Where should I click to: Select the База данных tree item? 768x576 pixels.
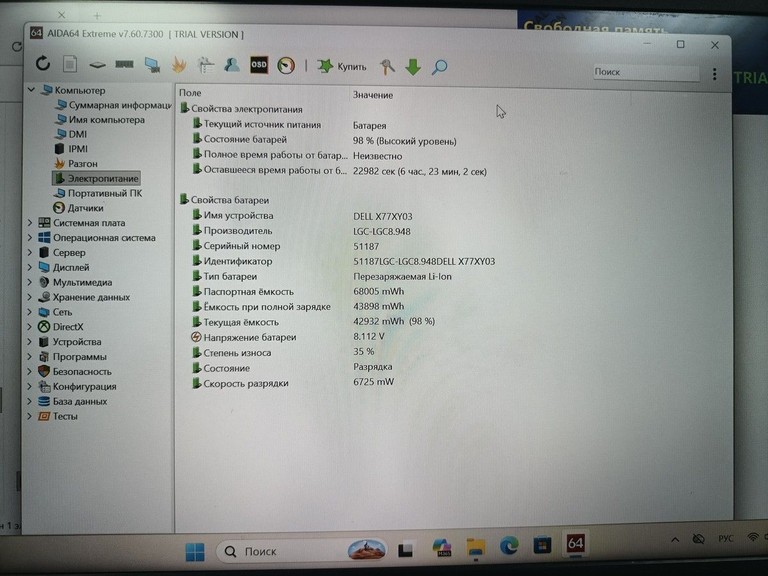[x=72, y=401]
